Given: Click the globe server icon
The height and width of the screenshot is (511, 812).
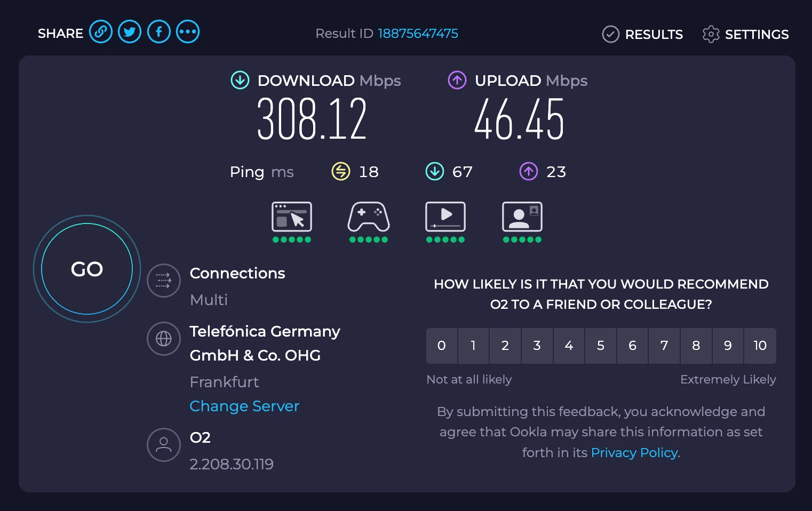Looking at the screenshot, I should coord(164,339).
